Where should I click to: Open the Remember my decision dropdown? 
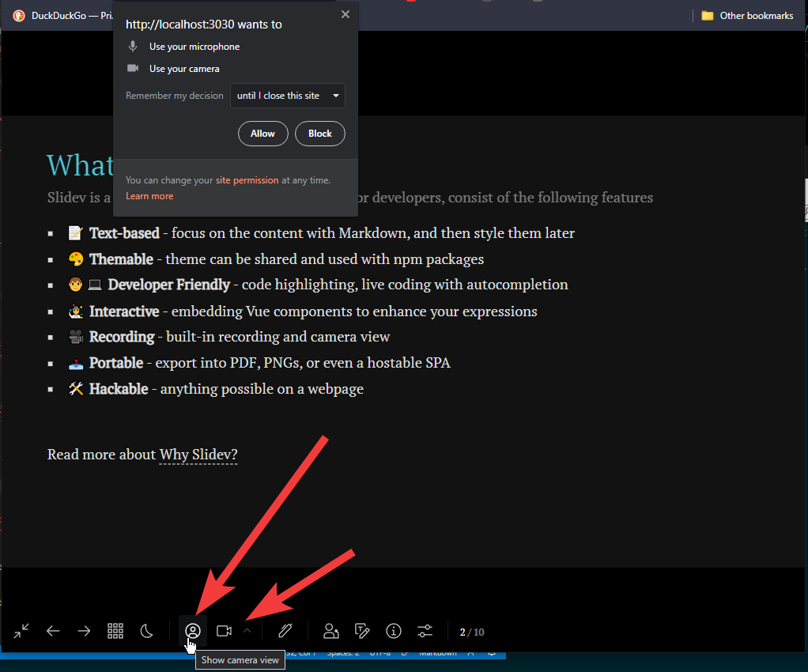pyautogui.click(x=288, y=96)
